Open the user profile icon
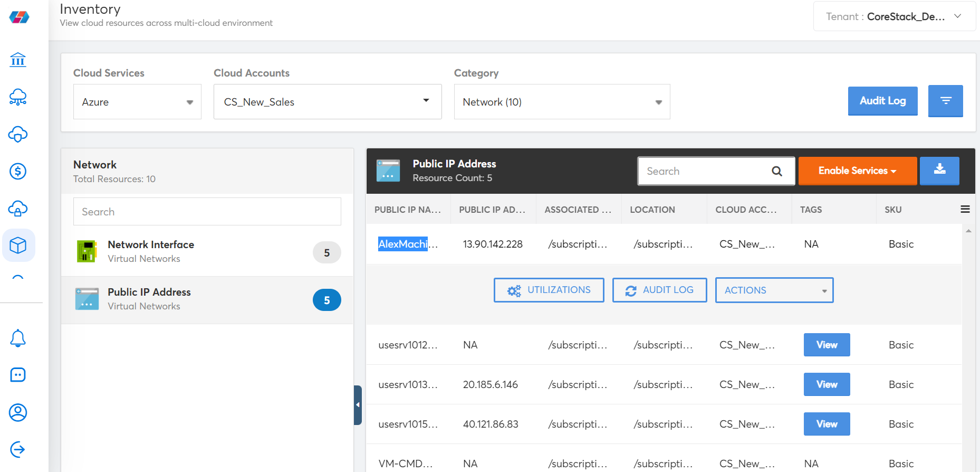Screen dimensions: 980x472 [x=18, y=412]
